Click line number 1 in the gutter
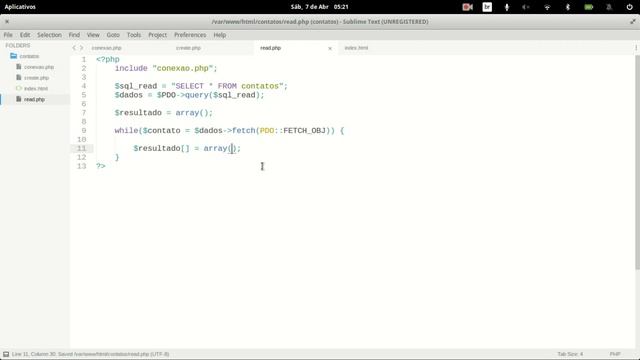640x360 pixels. [84, 60]
